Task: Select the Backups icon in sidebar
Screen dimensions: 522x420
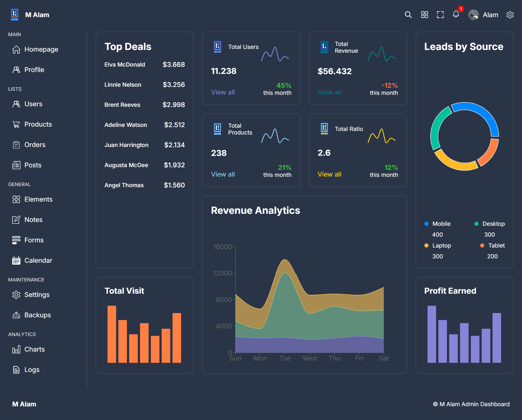Action: coord(16,315)
